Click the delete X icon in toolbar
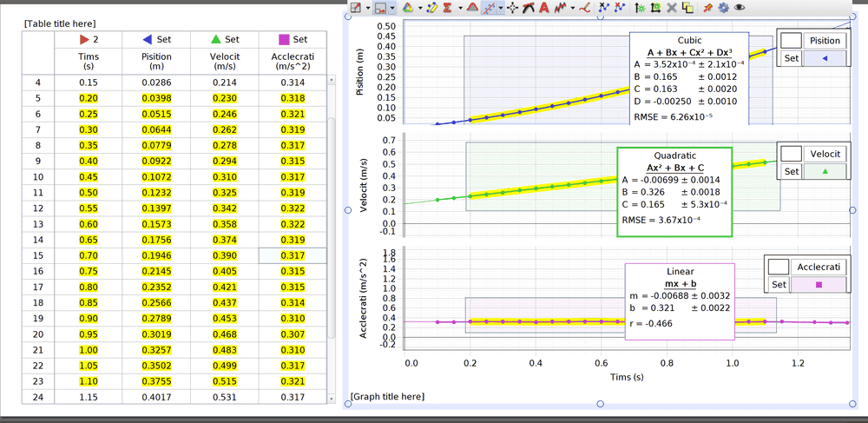 click(x=672, y=8)
